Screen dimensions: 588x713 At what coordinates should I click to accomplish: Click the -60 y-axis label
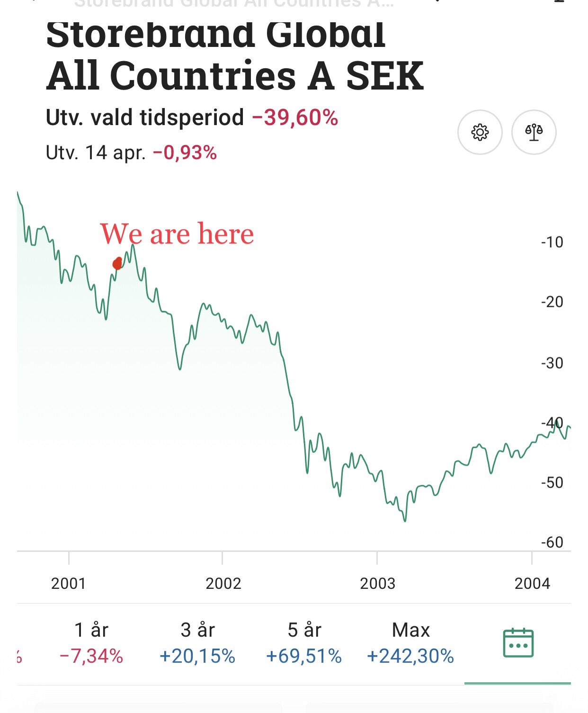pyautogui.click(x=552, y=542)
